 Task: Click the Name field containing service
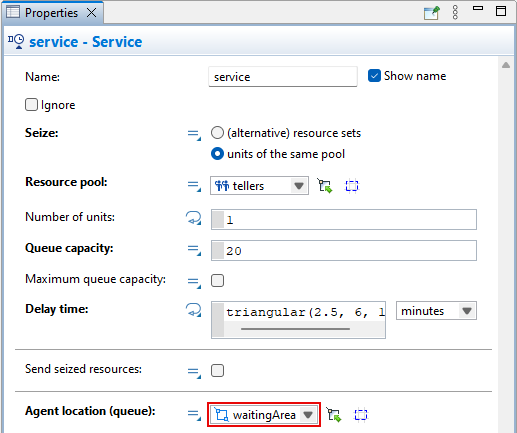point(283,77)
